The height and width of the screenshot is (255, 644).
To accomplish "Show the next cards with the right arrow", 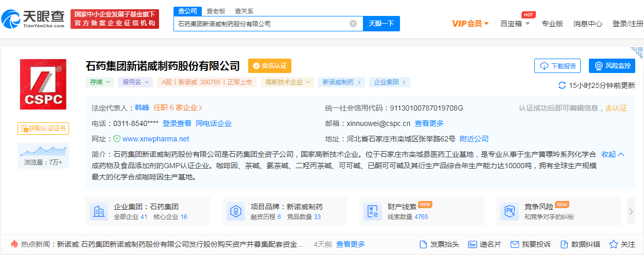I will [631, 211].
